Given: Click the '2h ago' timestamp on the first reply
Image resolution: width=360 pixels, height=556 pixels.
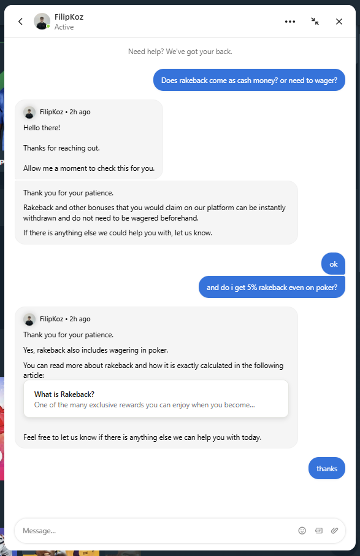Looking at the screenshot, I should click(x=80, y=112).
